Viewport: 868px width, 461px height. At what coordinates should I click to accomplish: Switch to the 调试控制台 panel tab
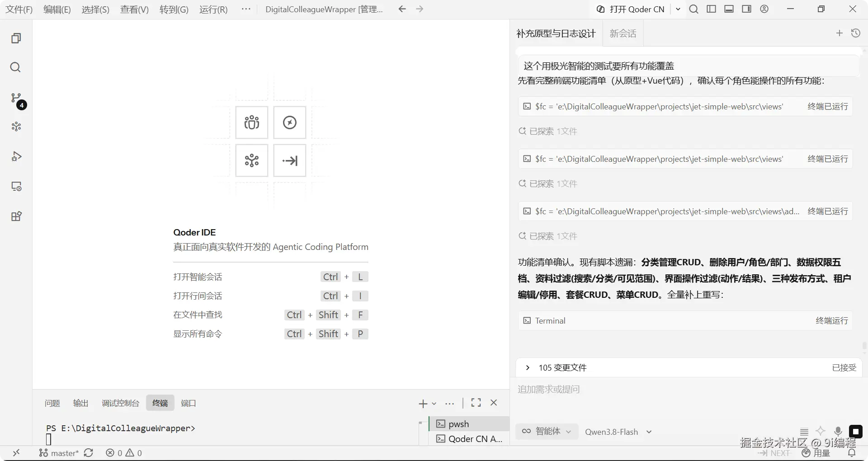(120, 403)
